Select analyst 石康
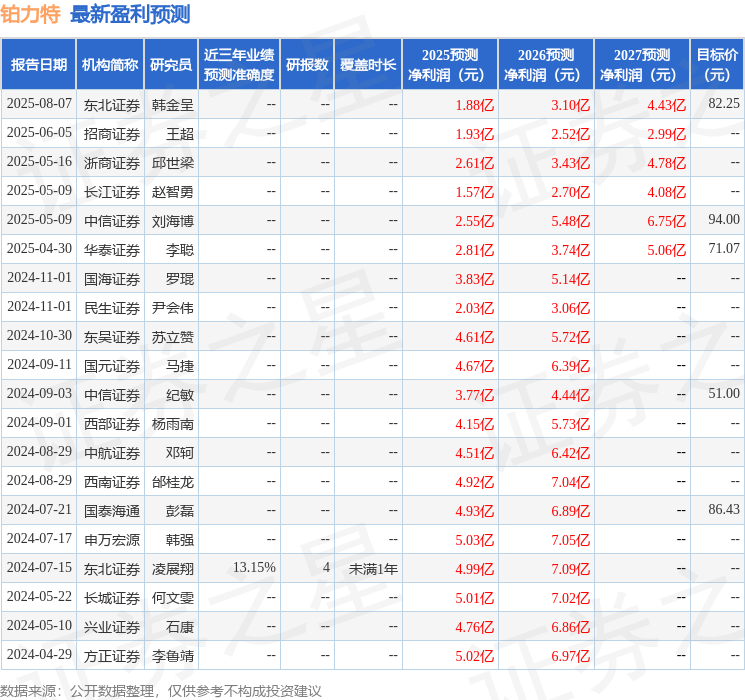 coord(180,627)
